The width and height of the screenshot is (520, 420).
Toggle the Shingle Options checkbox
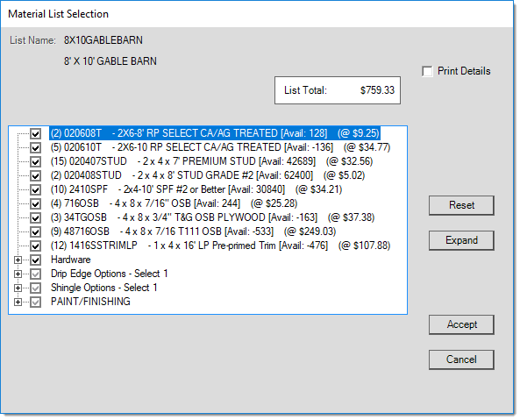click(35, 288)
